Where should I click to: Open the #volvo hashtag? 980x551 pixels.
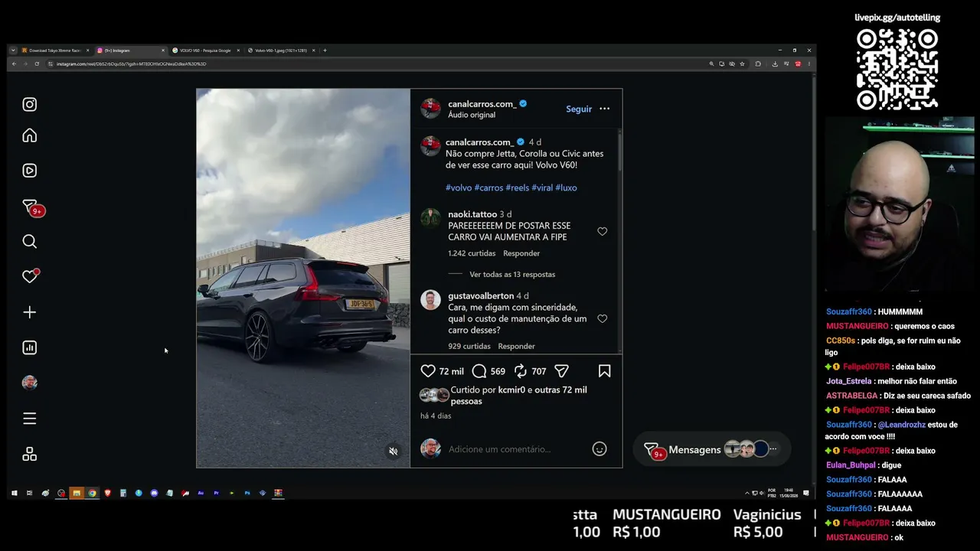(x=459, y=187)
